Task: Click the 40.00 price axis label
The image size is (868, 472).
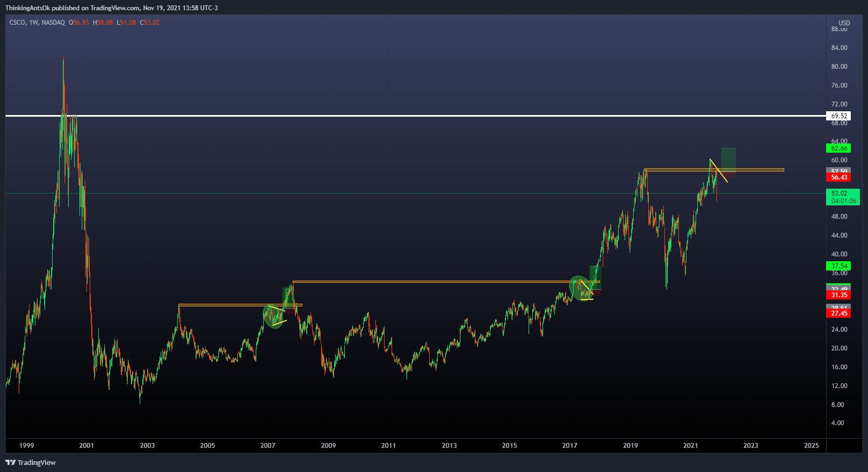Action: tap(839, 254)
